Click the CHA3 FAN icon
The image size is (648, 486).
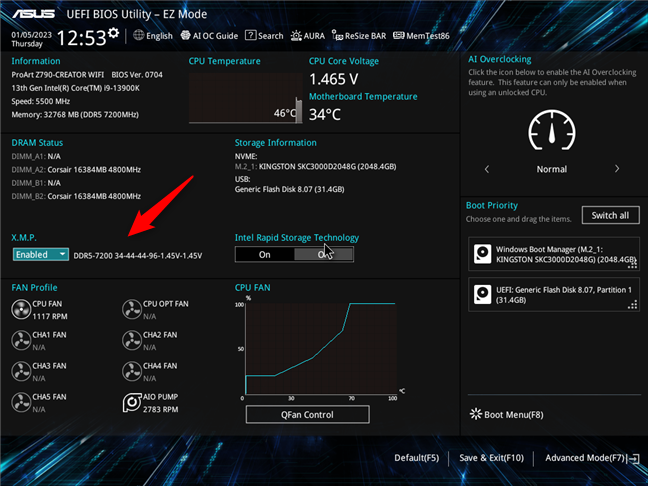click(x=21, y=372)
